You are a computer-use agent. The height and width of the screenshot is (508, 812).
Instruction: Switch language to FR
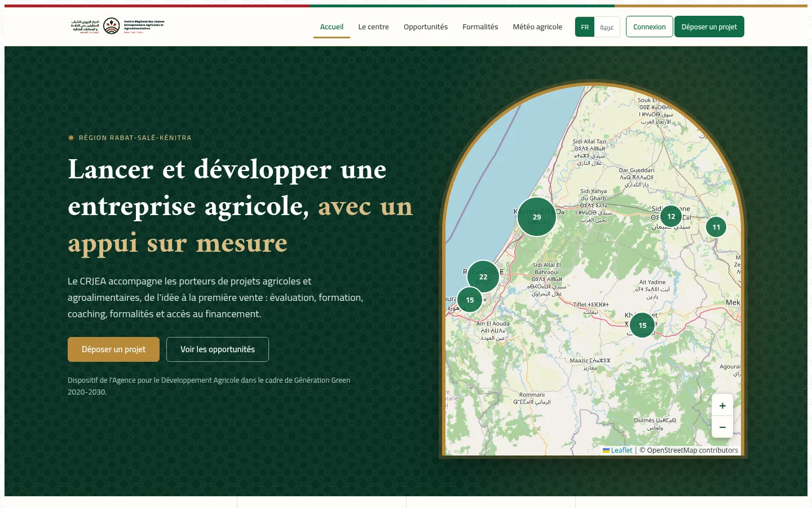pyautogui.click(x=585, y=27)
